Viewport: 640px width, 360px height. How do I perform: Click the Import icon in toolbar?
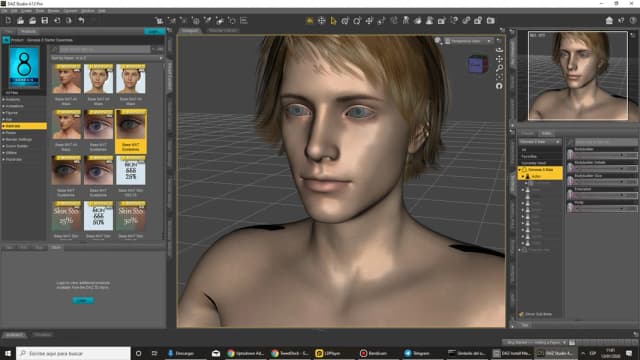pos(57,20)
